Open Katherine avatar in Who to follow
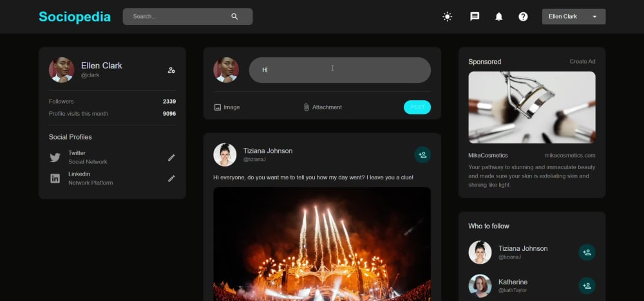The height and width of the screenshot is (301, 644). point(480,286)
